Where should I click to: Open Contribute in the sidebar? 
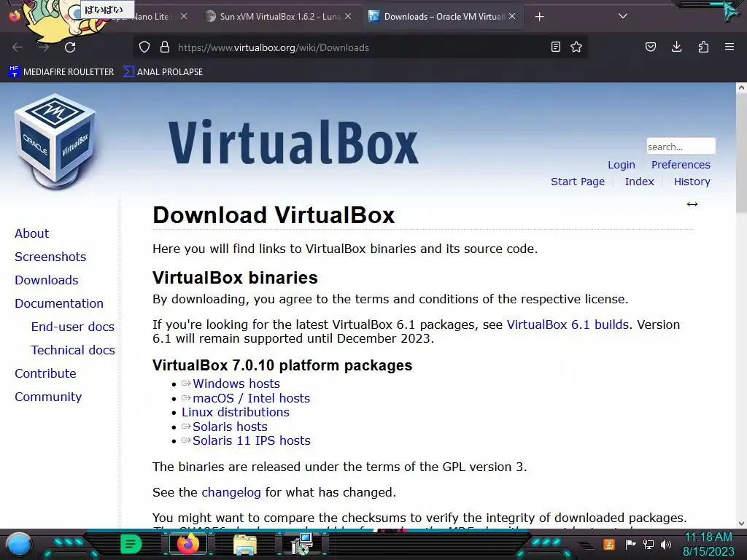(46, 374)
